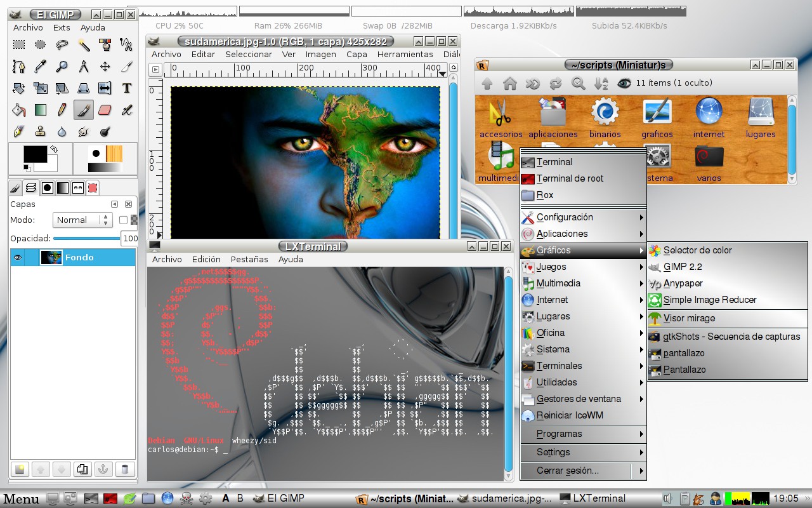Image resolution: width=812 pixels, height=508 pixels.
Task: Click the active gradient swatch in toolbox
Action: click(x=105, y=168)
